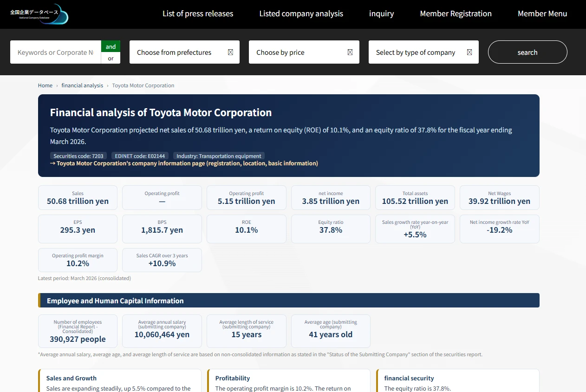Viewport: 586px width, 392px height.
Task: Click the search button
Action: coord(527,52)
